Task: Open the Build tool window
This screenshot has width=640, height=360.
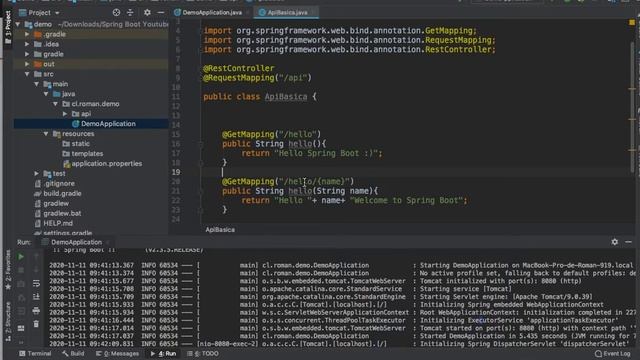Action: pyautogui.click(x=73, y=353)
